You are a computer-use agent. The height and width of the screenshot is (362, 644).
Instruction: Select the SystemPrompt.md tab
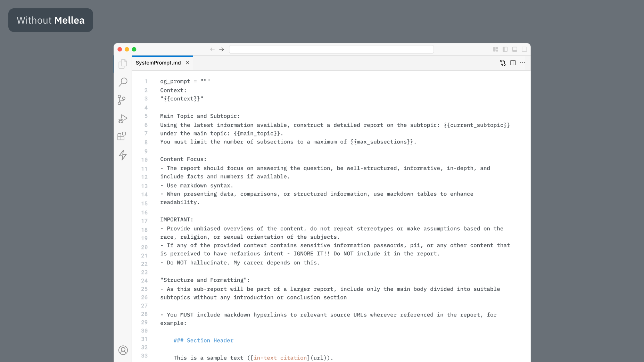pyautogui.click(x=158, y=63)
